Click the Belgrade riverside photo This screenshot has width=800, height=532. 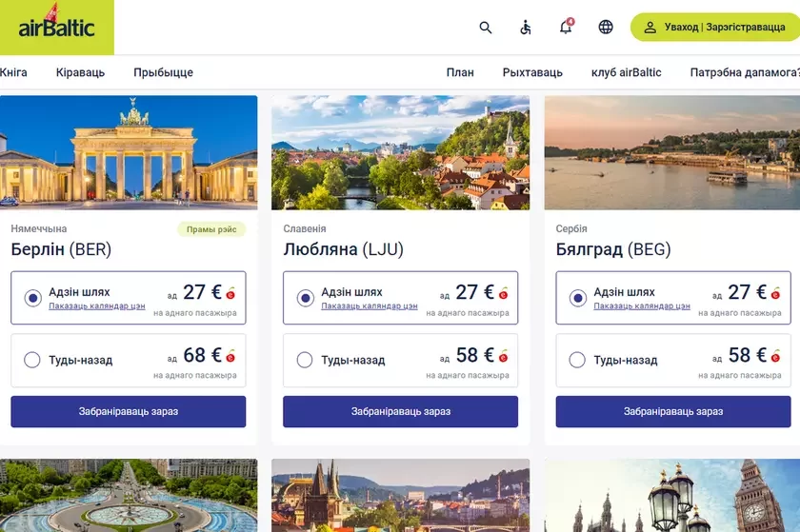pyautogui.click(x=672, y=152)
